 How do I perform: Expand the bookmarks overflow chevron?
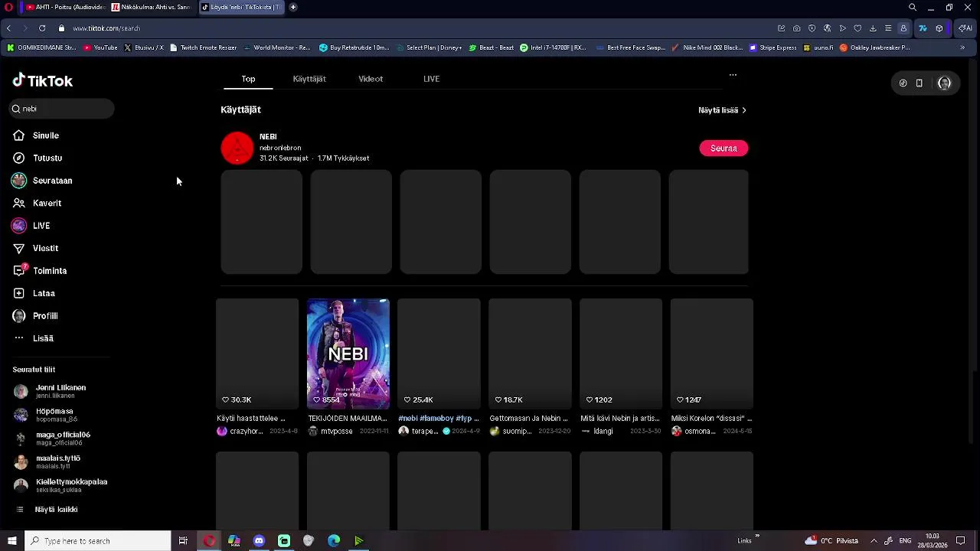point(962,47)
